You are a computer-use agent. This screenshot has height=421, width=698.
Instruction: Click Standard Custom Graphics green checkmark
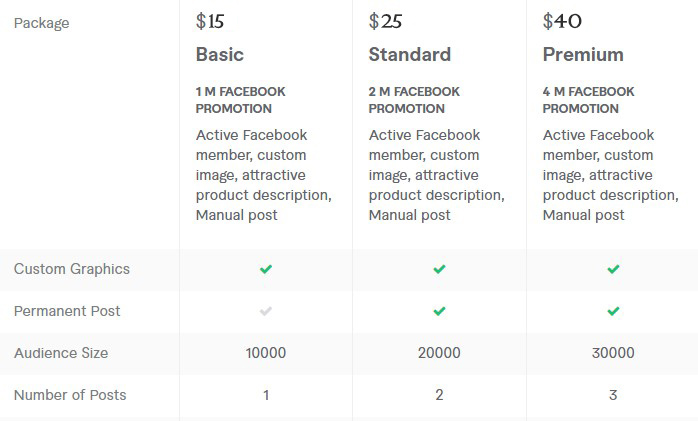pos(439,269)
